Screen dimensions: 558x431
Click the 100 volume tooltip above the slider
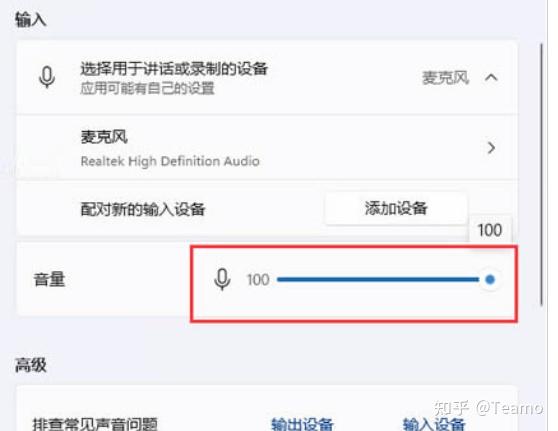pyautogui.click(x=490, y=230)
